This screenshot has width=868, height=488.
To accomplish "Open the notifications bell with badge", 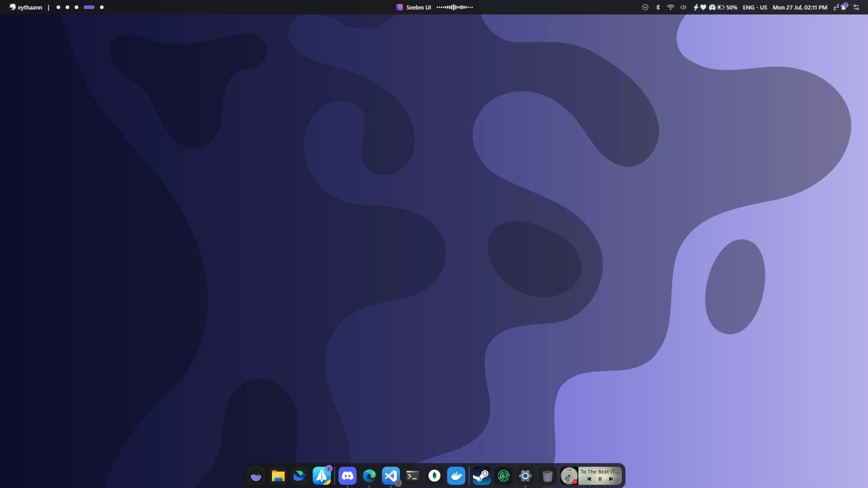I will (844, 7).
